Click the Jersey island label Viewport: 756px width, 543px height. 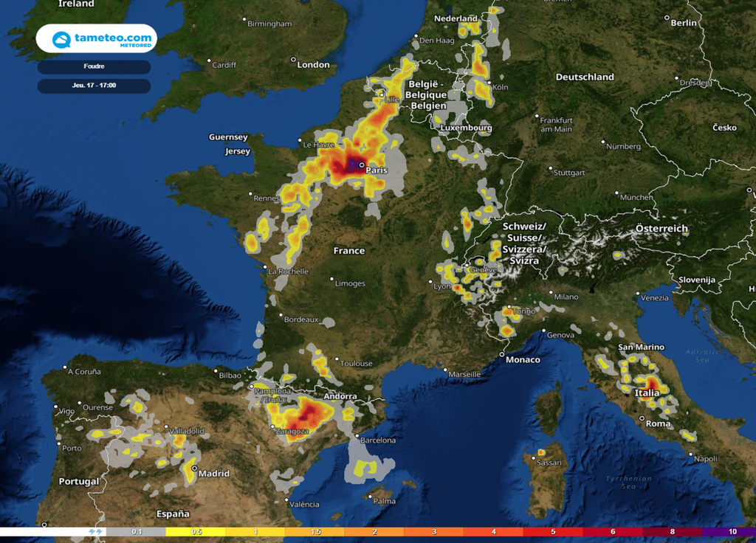tap(238, 151)
